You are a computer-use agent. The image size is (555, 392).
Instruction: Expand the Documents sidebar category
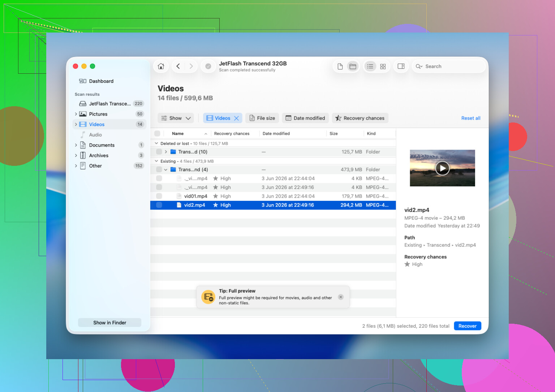pos(76,145)
